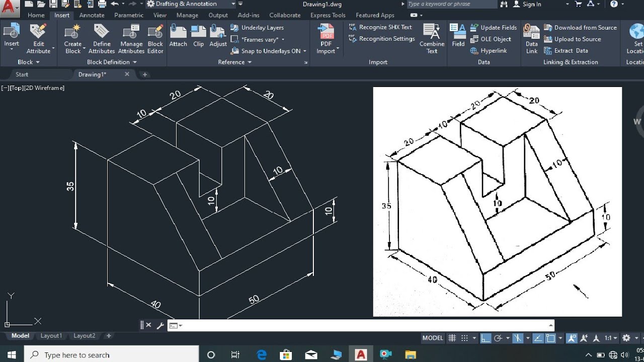Click the Plot printer icon
Image resolution: width=644 pixels, height=362 pixels.
point(102,4)
